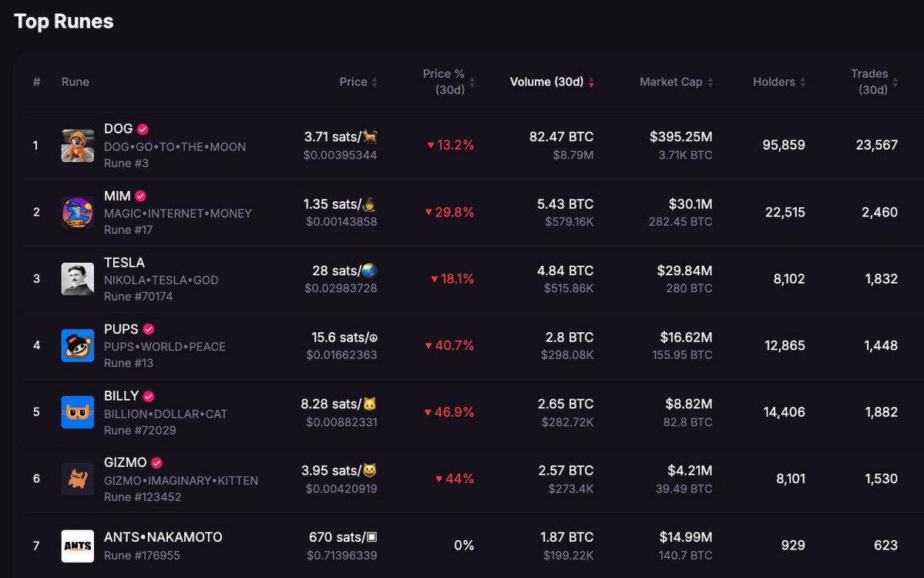Click $395.25M market cap value
The image size is (924, 578).
tap(680, 136)
